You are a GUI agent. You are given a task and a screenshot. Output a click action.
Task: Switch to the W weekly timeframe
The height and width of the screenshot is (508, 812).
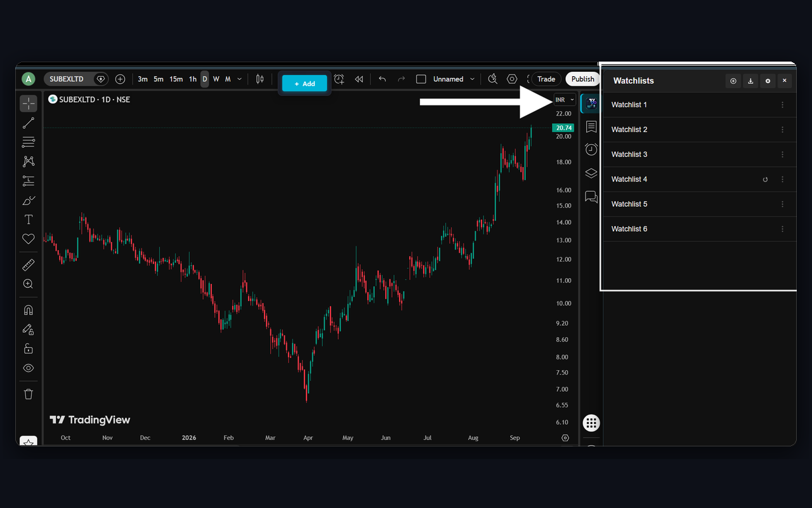tap(216, 79)
